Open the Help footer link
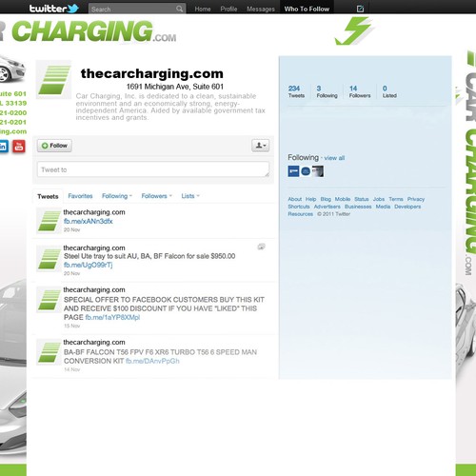Viewport: 476px width, 476px height. (x=310, y=199)
